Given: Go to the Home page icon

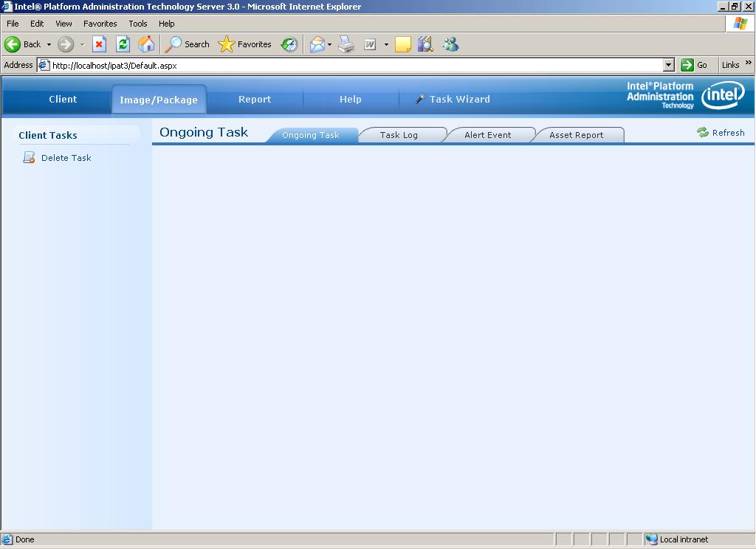Looking at the screenshot, I should [x=147, y=44].
